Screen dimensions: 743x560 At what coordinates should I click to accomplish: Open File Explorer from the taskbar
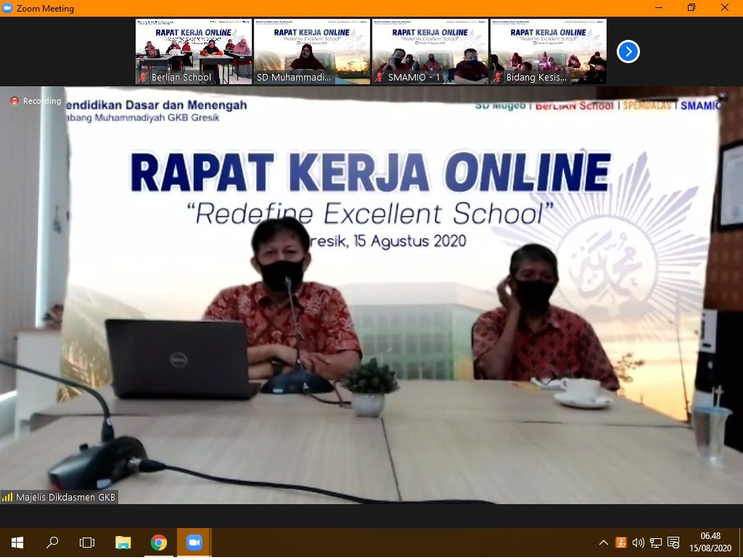pyautogui.click(x=123, y=543)
